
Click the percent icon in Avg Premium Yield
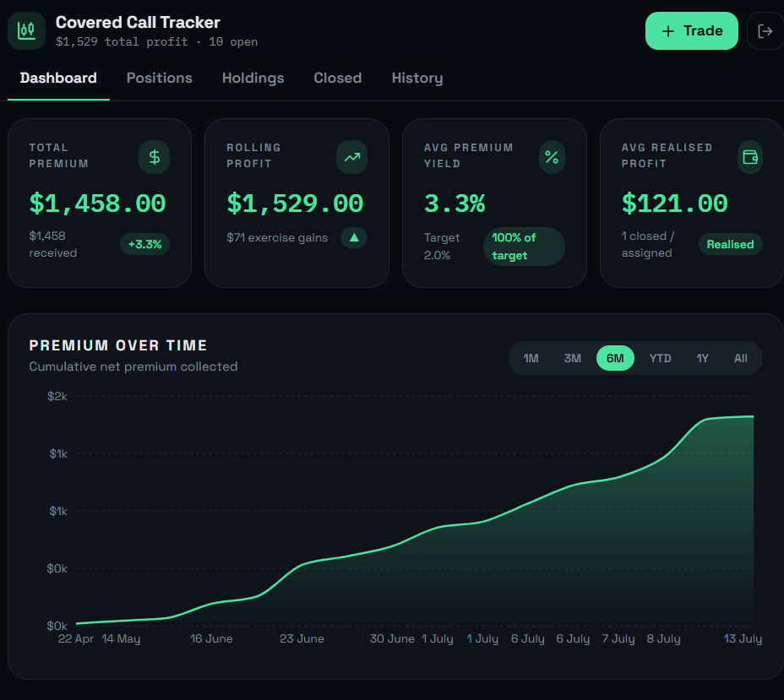point(552,157)
